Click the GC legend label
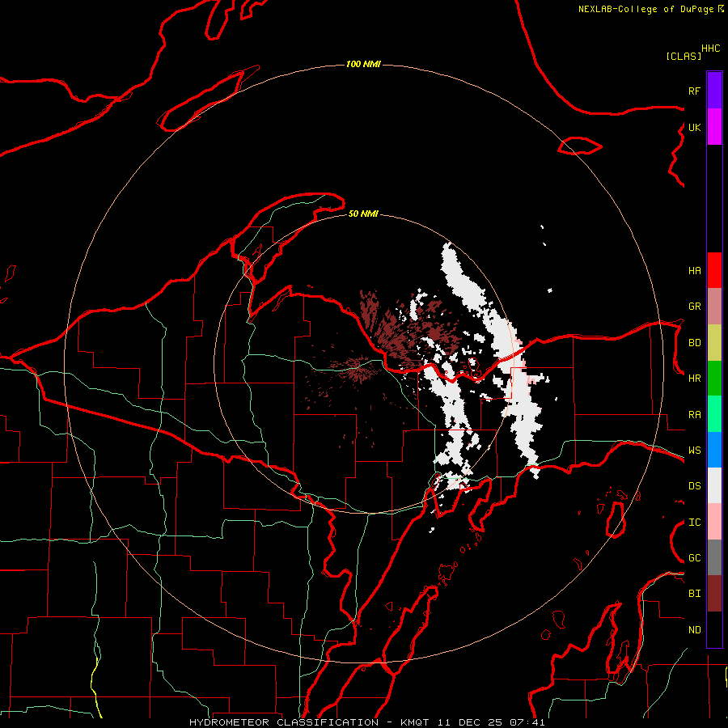This screenshot has width=728, height=728. tap(694, 558)
